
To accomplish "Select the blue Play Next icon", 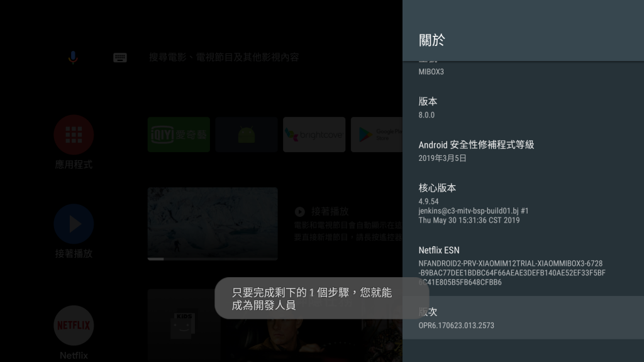I will [74, 224].
